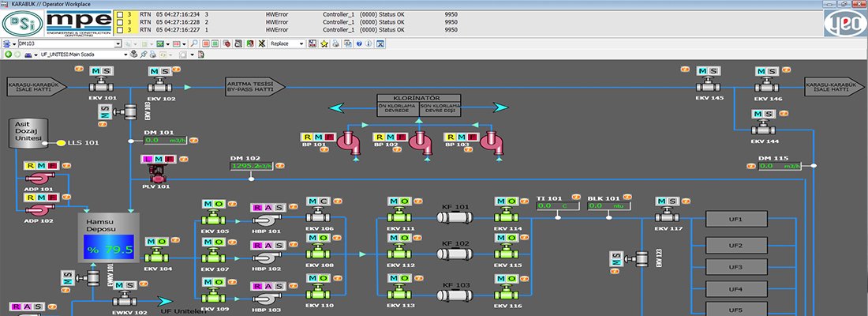Click the UF1 unit button
This screenshot has height=316, width=868.
pyautogui.click(x=735, y=219)
